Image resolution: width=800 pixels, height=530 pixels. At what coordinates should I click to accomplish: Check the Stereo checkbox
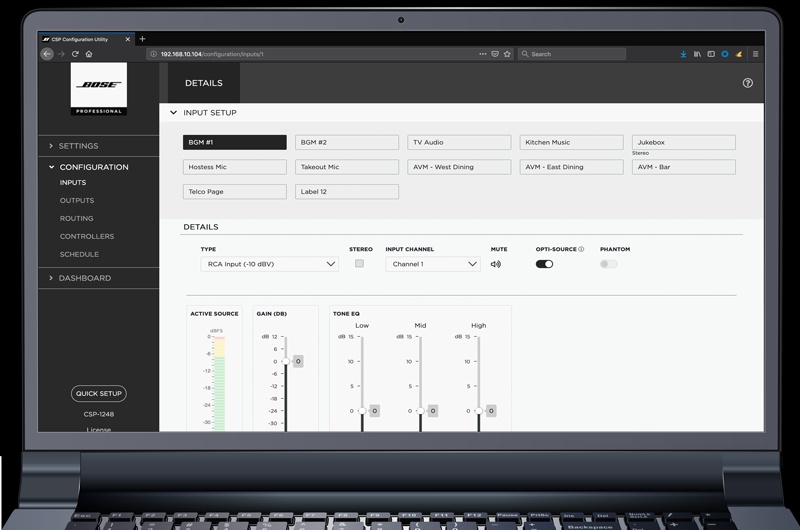(359, 264)
